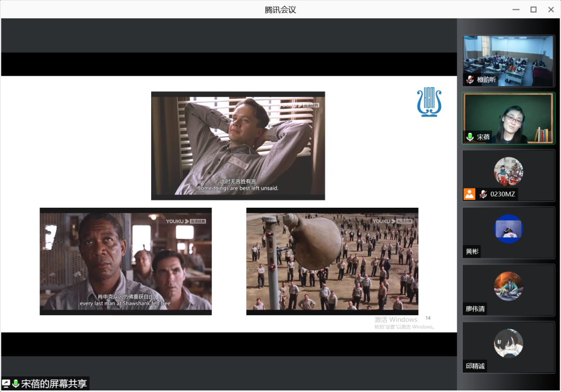Click the green microphone icon beside 宋蓓
Image resolution: width=561 pixels, height=392 pixels.
pos(470,137)
